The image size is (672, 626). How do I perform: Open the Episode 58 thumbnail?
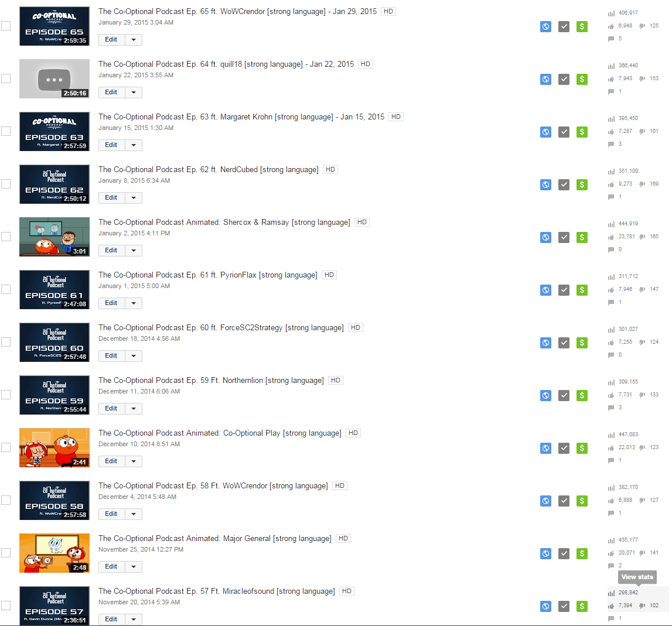click(54, 501)
